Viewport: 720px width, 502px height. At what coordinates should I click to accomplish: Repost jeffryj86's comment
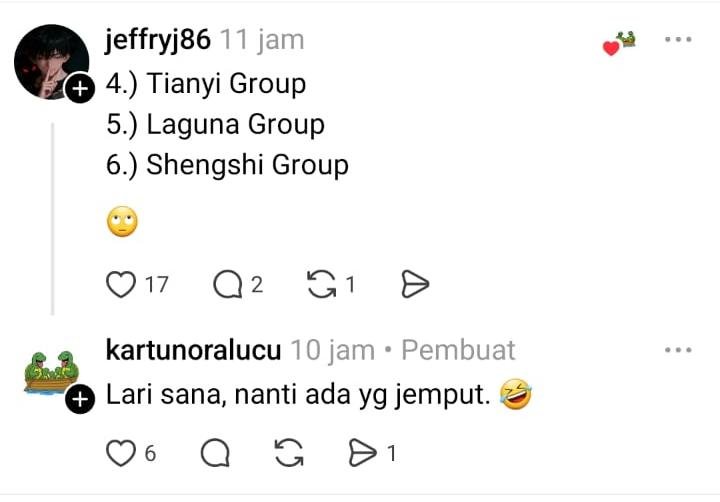pos(321,284)
